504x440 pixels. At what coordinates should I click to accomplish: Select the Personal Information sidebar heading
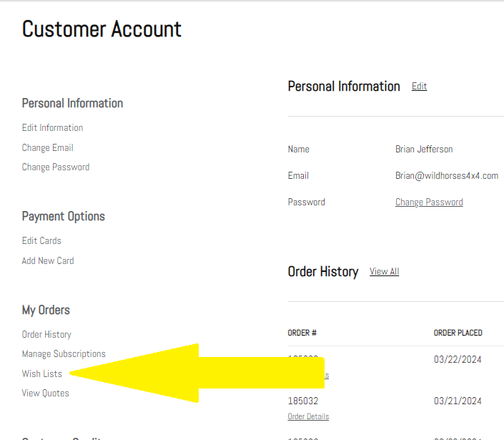click(x=72, y=103)
